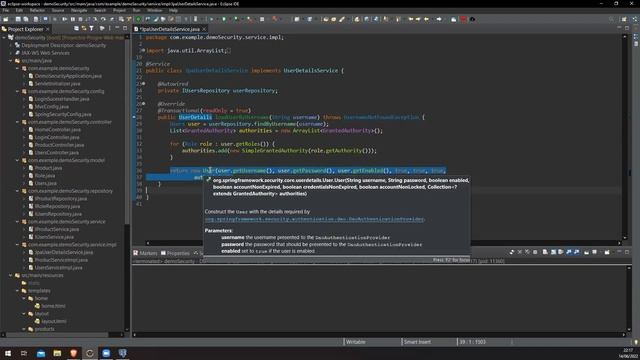Image resolution: width=640 pixels, height=360 pixels.
Task: Collapse the com.example.demoSecurity.config package
Action: 18,91
